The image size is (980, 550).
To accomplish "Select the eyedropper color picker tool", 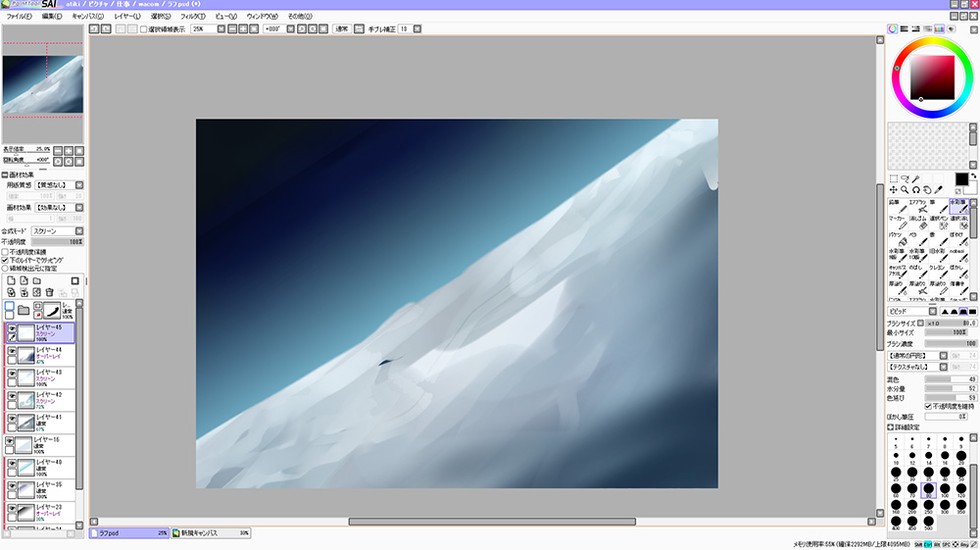I will [938, 190].
